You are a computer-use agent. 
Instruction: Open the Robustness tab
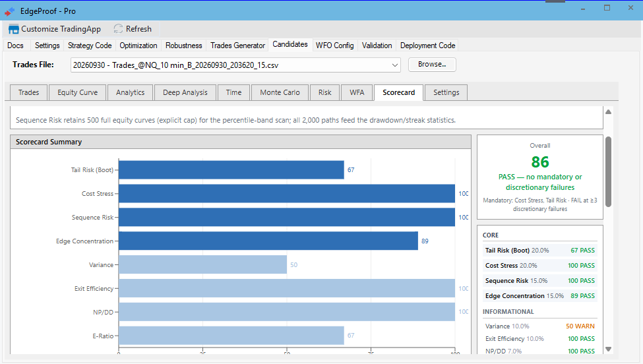point(184,45)
